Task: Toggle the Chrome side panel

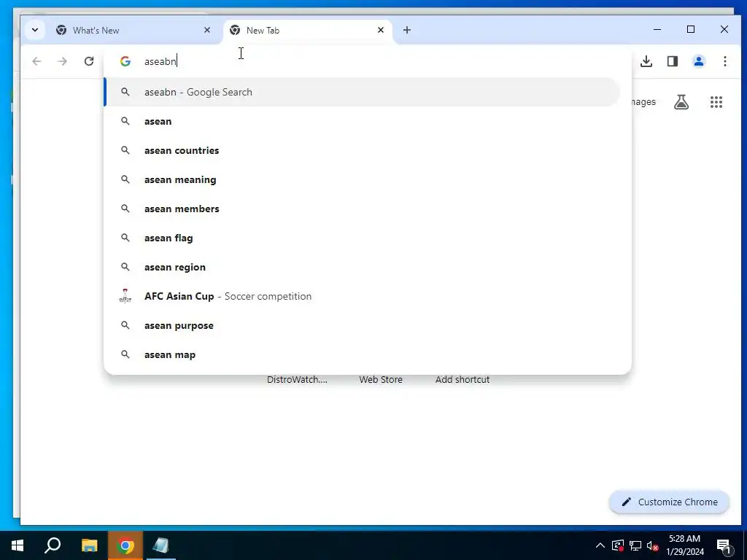Action: click(672, 61)
